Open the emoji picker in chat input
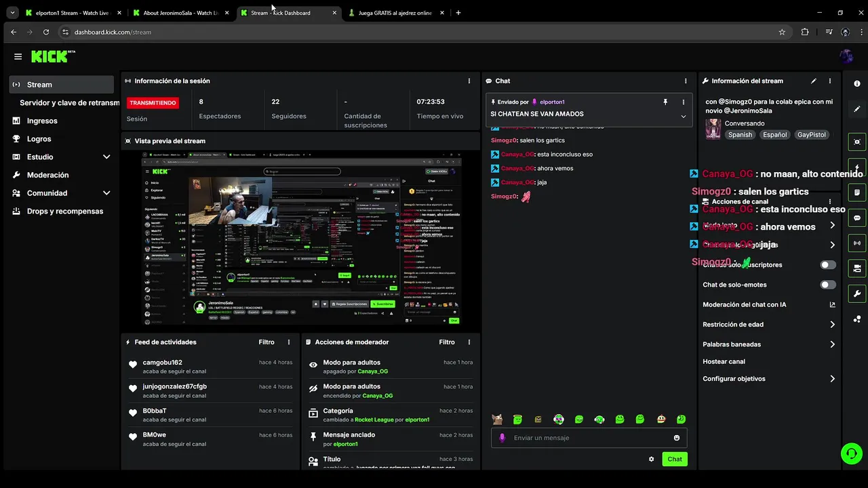Screen dimensions: 868x488 click(677, 438)
